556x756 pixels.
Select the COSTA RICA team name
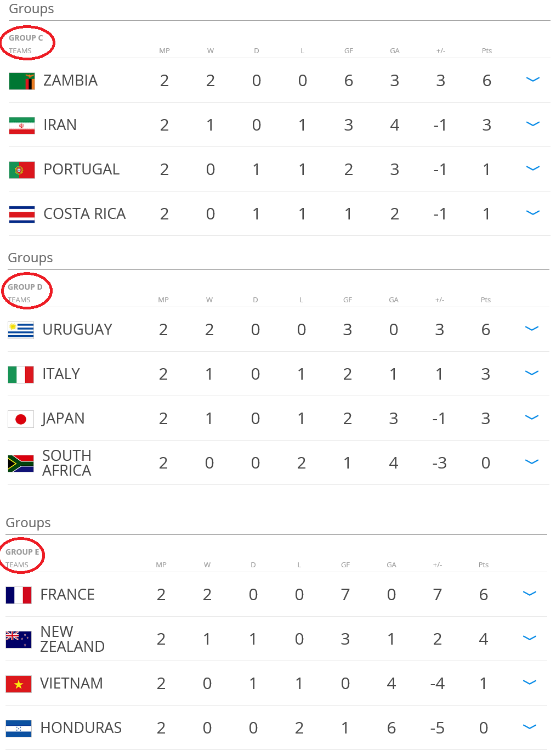point(84,214)
